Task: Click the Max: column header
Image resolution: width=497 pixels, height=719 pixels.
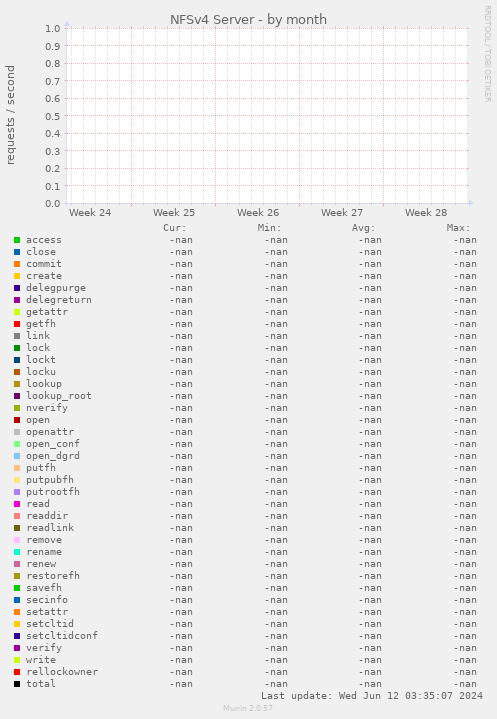Action: pos(458,228)
